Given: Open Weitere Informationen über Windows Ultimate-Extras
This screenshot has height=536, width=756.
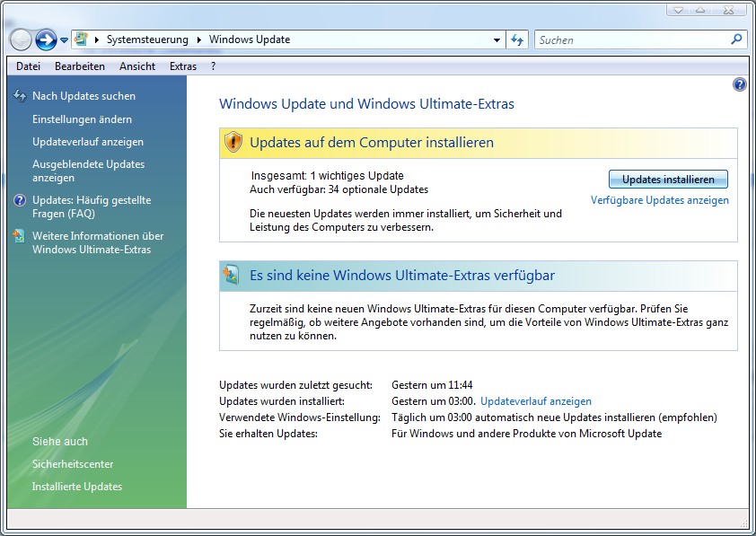Looking at the screenshot, I should click(x=98, y=242).
